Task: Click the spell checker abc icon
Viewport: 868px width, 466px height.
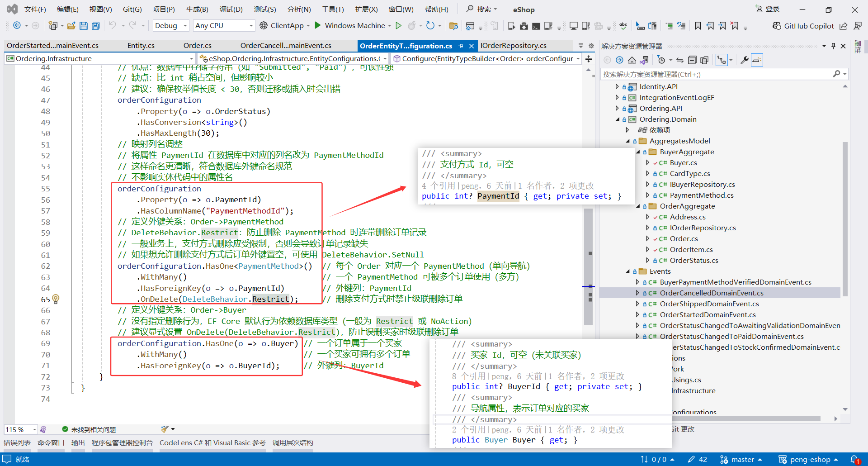Action: coord(623,26)
